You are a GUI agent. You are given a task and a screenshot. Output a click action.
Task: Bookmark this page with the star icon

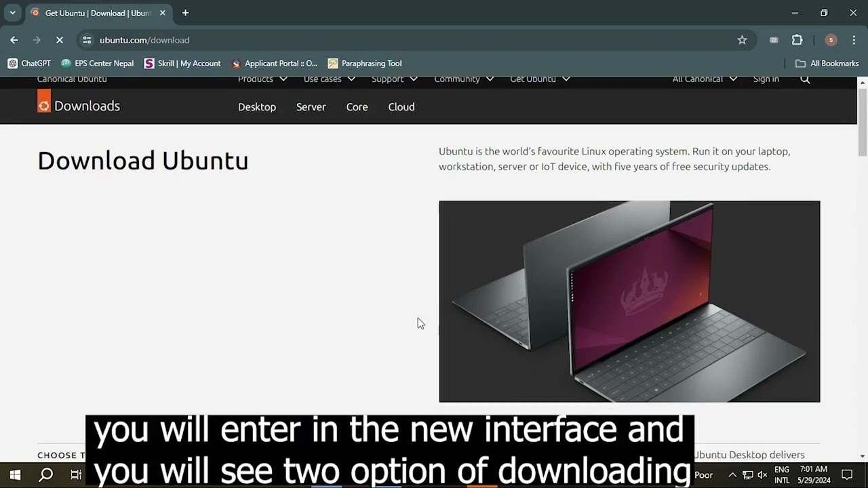click(742, 40)
